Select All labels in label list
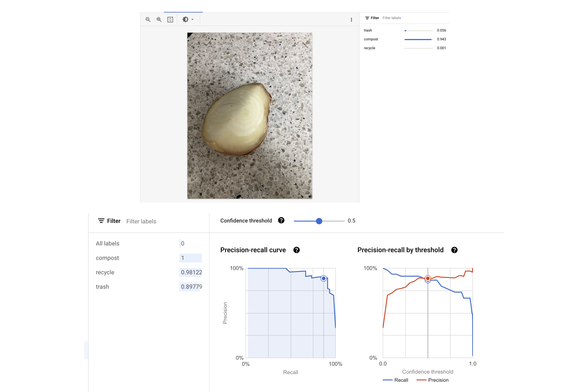 [108, 244]
